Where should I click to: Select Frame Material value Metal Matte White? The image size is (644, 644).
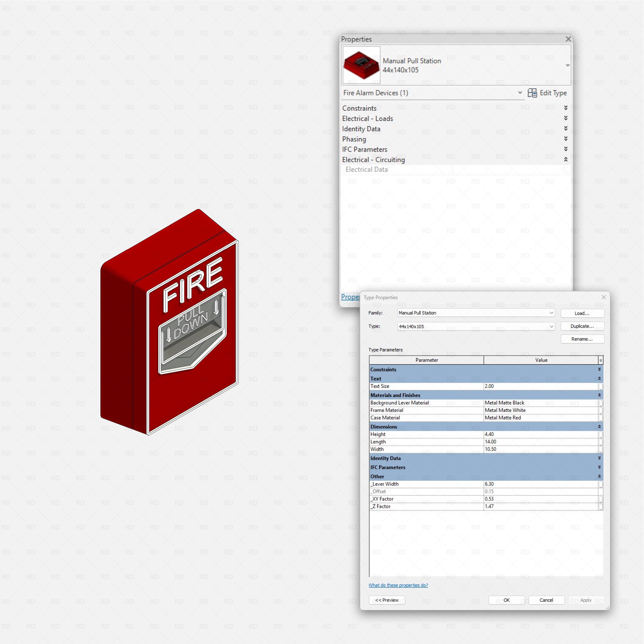pyautogui.click(x=541, y=410)
